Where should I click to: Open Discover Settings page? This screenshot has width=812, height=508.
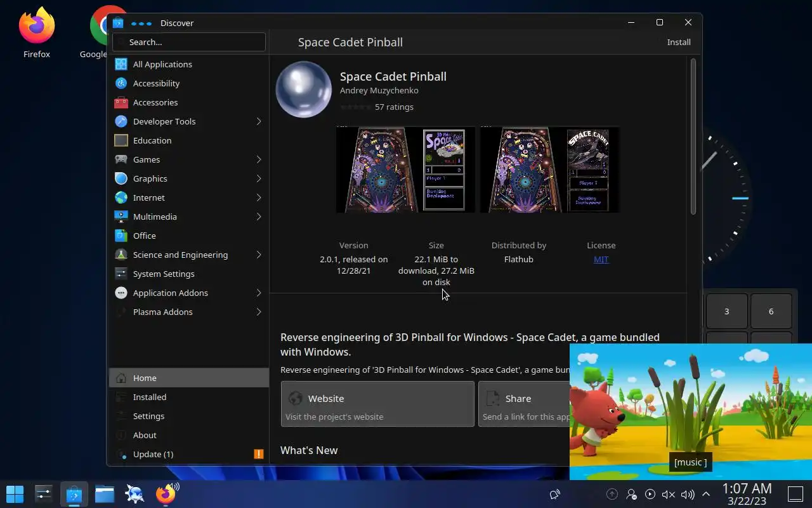click(x=189, y=416)
